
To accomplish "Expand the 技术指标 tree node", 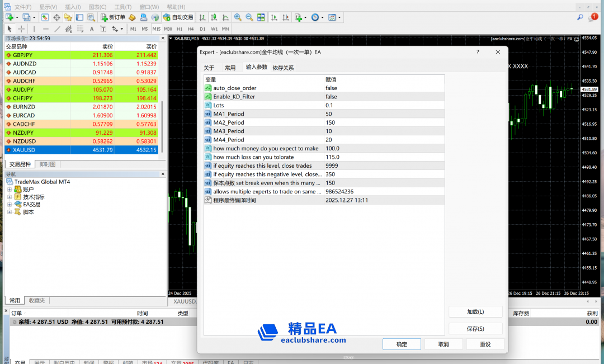I will point(10,197).
